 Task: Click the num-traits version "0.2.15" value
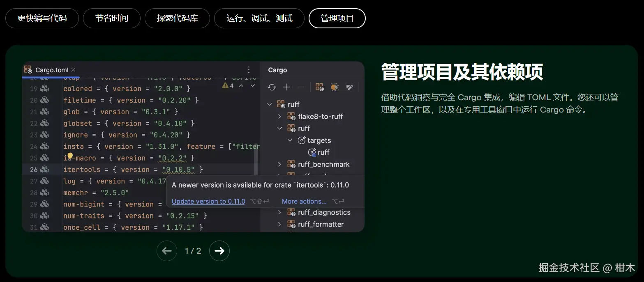182,216
